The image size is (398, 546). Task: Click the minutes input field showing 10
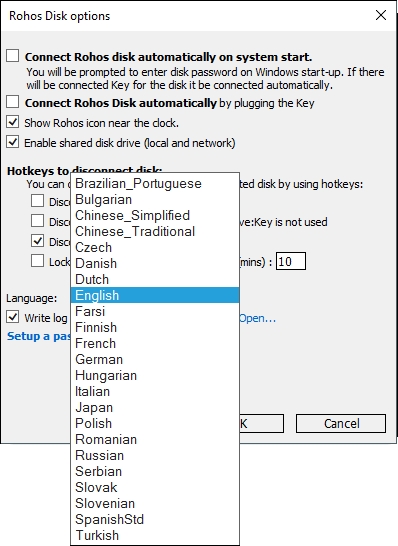(x=291, y=261)
